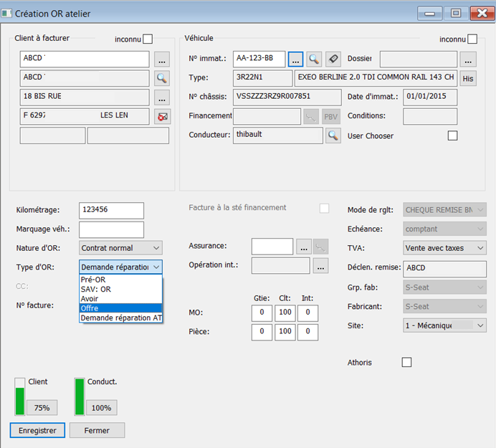
Task: Click the Déclen. remise field
Action: 444,269
